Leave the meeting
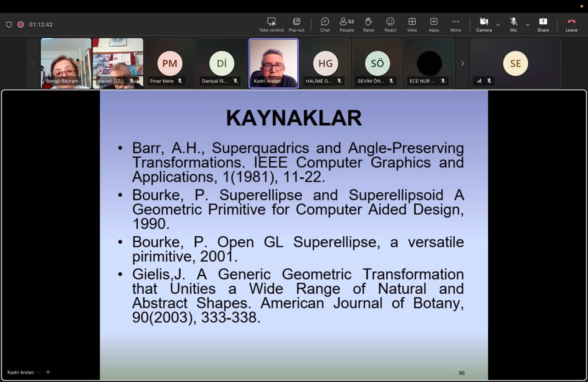Screen dimensions: 588x382 pyautogui.click(x=571, y=25)
